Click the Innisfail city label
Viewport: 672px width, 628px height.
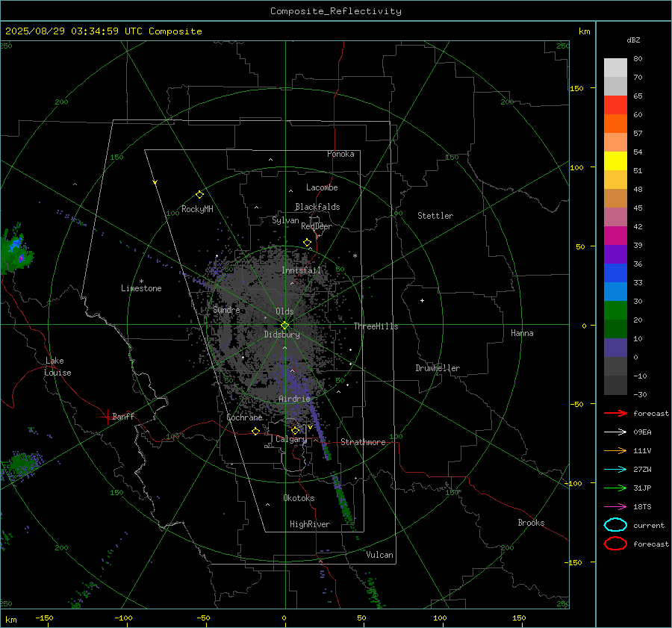tap(301, 270)
